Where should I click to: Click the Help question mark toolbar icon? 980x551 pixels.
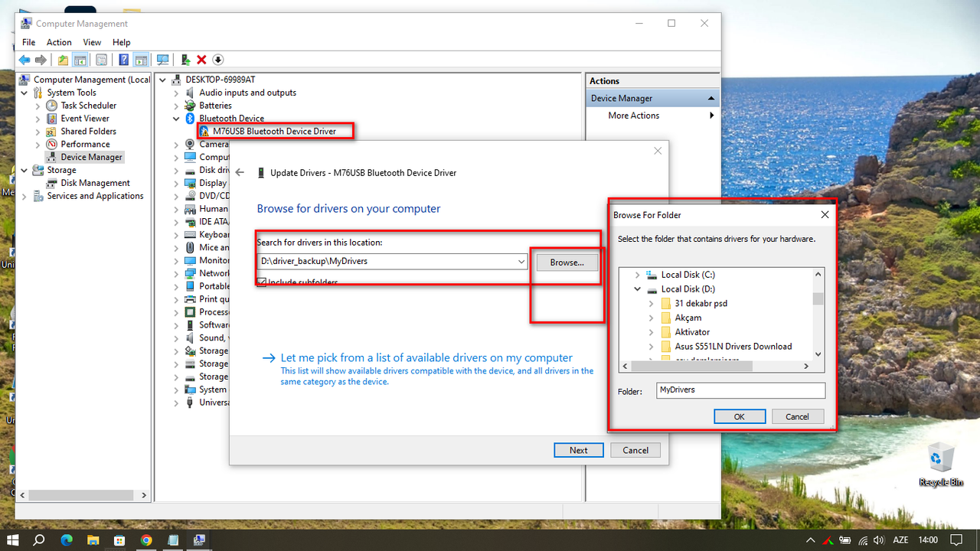tap(124, 60)
